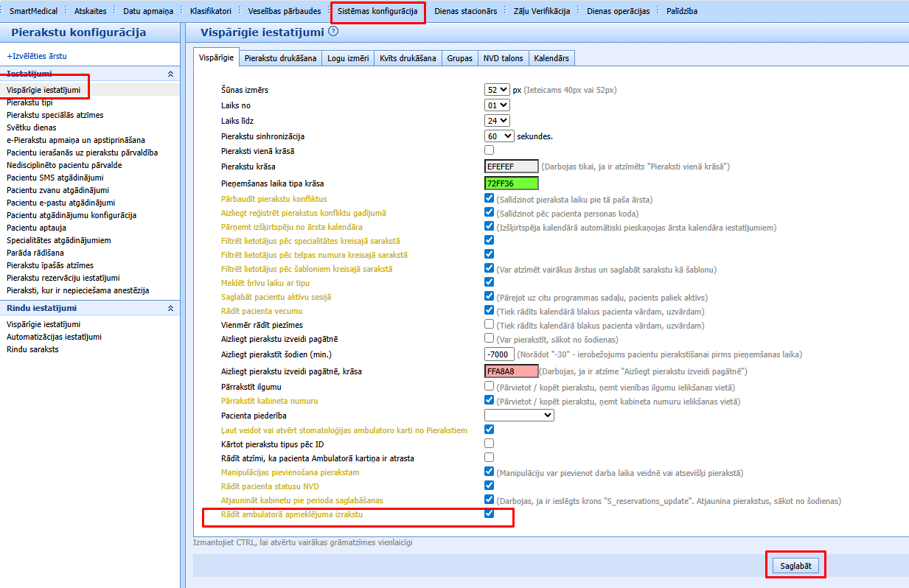The height and width of the screenshot is (588, 909).
Task: Open the Laiks līdz dropdown
Action: (x=497, y=120)
